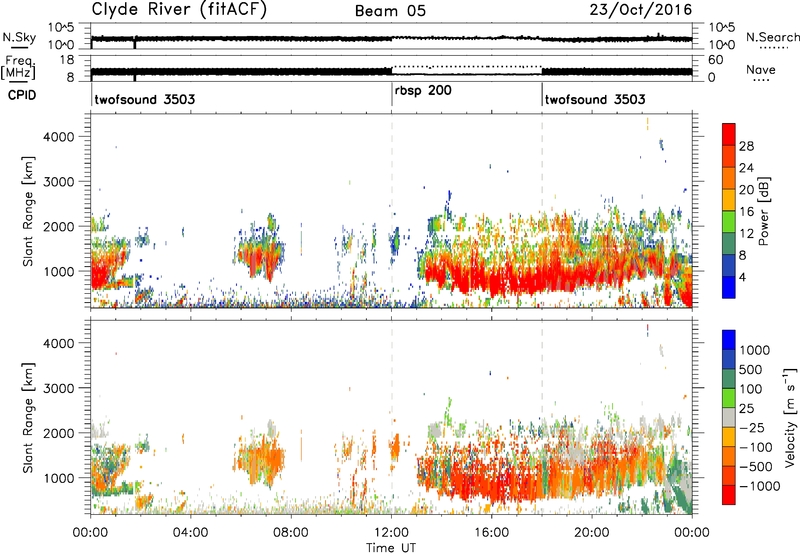Click the "N.Search" legend label
Screen dimensions: 800x554
tap(772, 37)
